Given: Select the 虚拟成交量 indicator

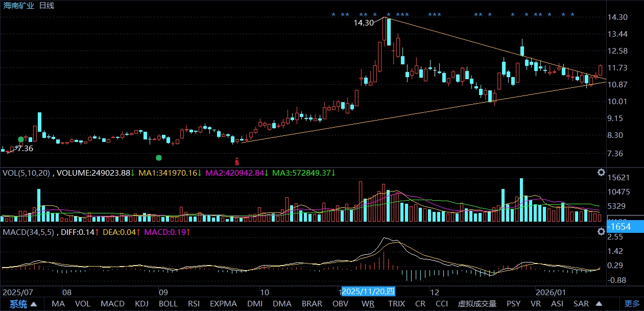Looking at the screenshot, I should click(477, 304).
